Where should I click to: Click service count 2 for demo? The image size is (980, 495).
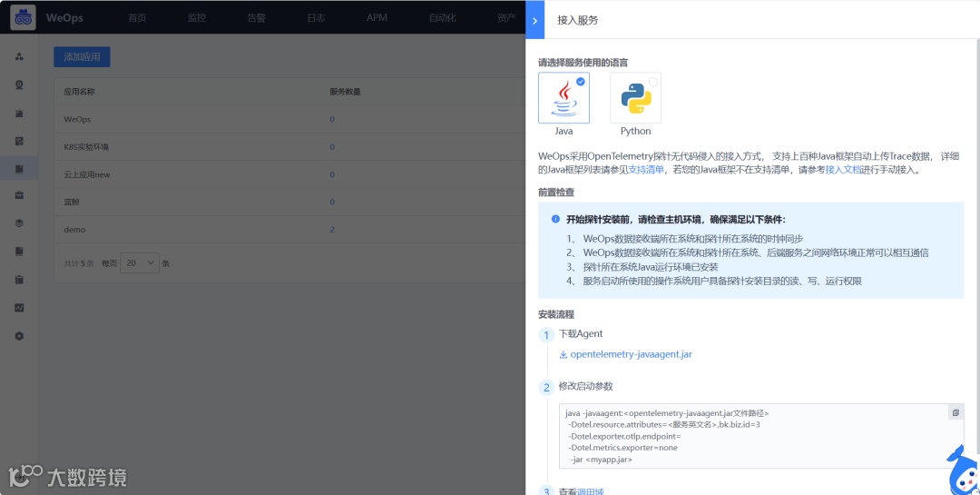click(332, 230)
